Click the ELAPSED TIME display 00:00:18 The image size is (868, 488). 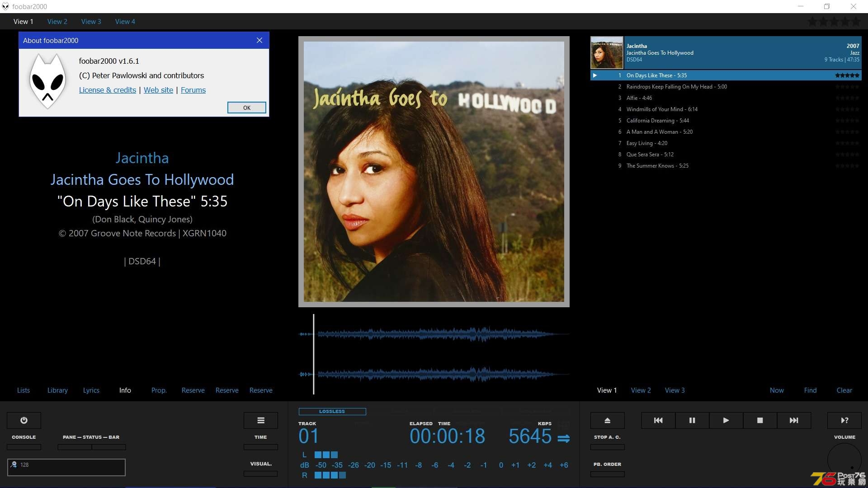pos(447,436)
